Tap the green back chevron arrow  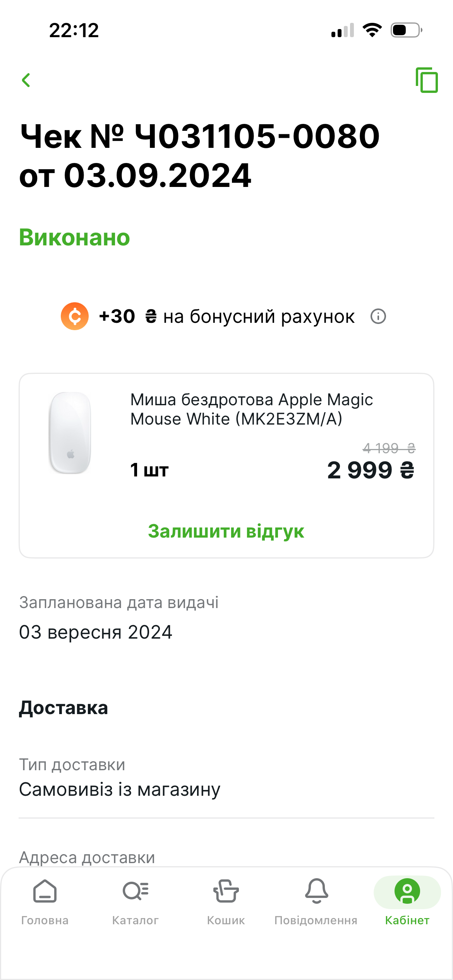point(26,80)
